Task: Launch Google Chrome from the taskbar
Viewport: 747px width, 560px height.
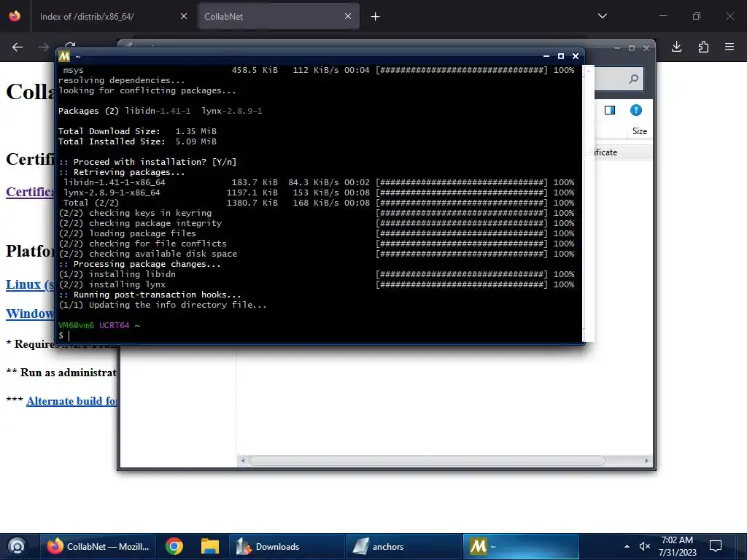Action: click(x=174, y=547)
